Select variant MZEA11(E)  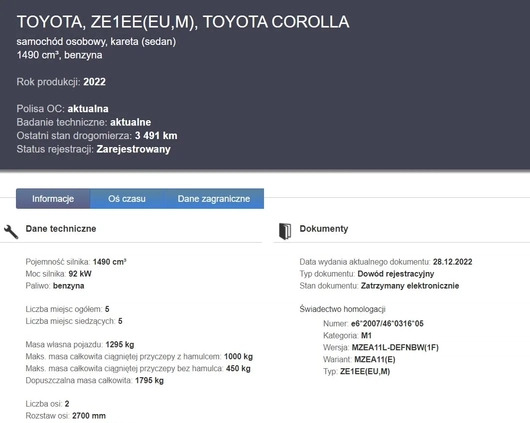pyautogui.click(x=375, y=359)
